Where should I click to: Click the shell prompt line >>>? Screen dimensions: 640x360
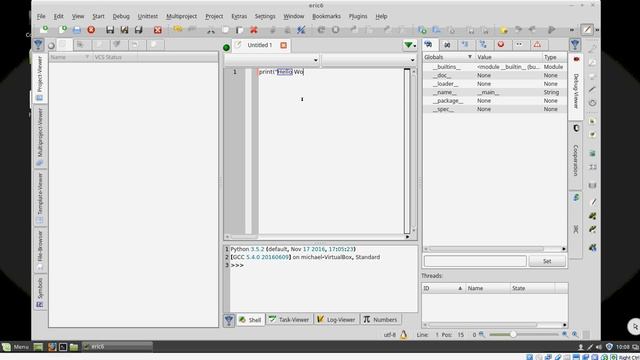click(238, 265)
